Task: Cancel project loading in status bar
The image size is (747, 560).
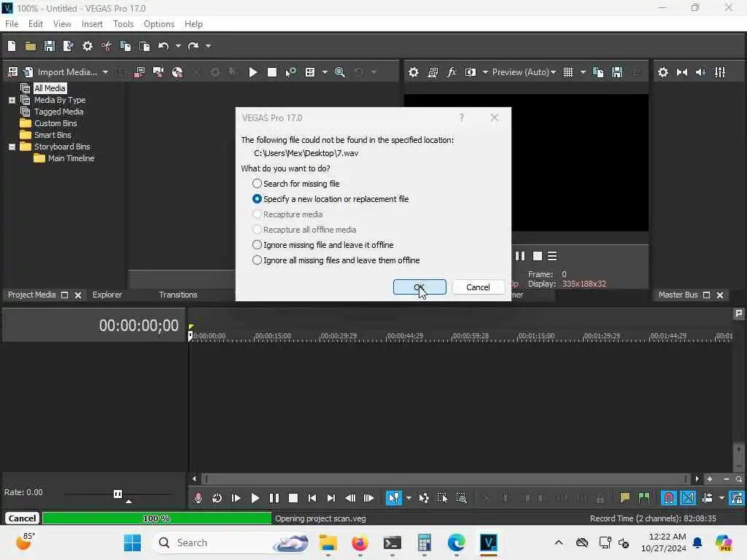Action: click(x=22, y=518)
